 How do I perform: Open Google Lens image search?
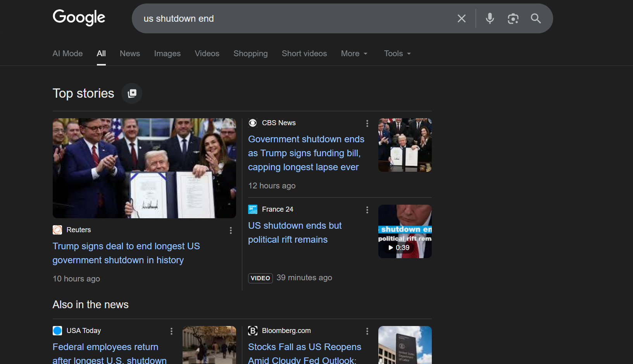tap(513, 19)
